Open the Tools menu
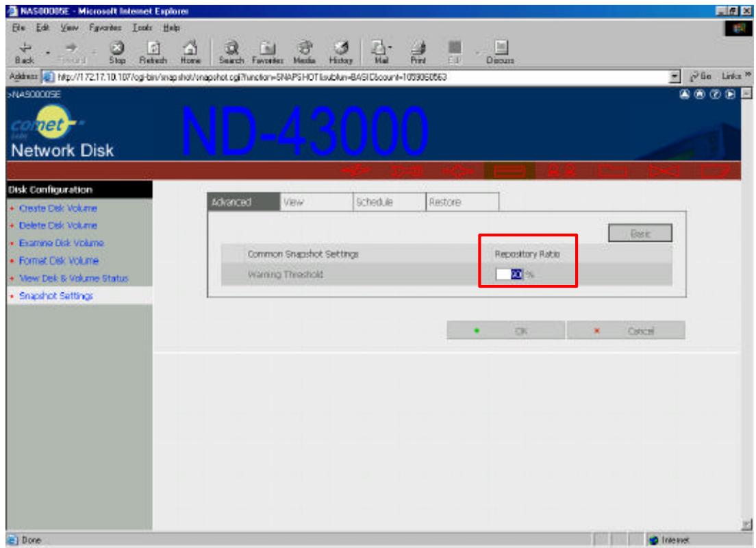The image size is (756, 548). point(142,28)
